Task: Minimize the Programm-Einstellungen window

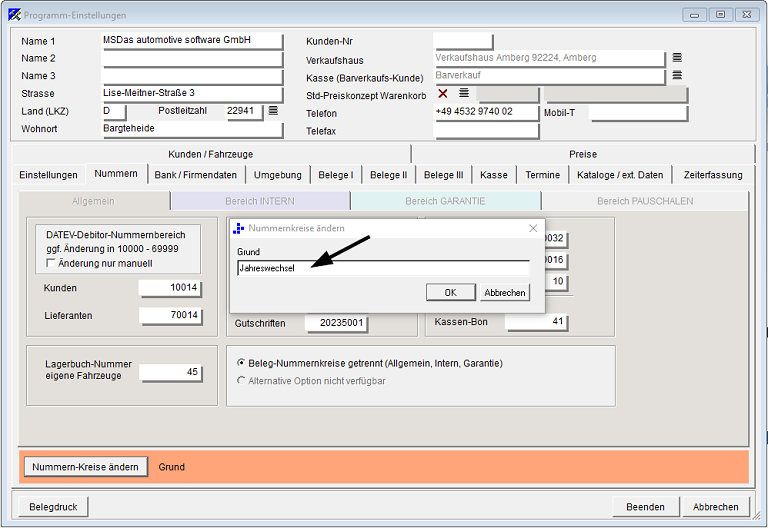Action: (x=695, y=15)
